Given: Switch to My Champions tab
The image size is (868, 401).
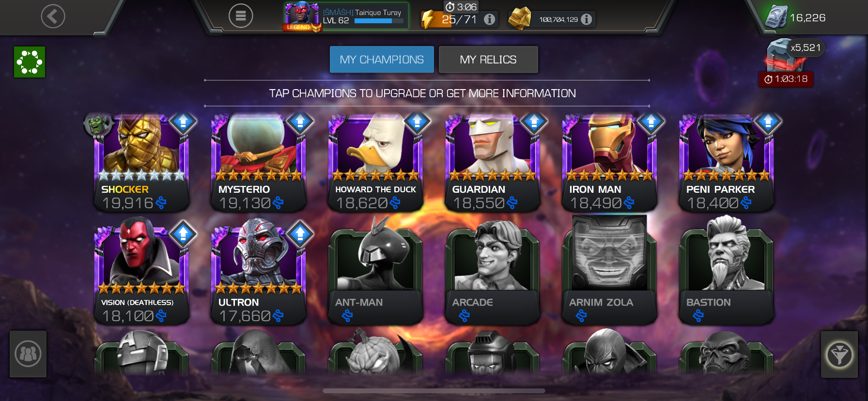Looking at the screenshot, I should coord(382,60).
